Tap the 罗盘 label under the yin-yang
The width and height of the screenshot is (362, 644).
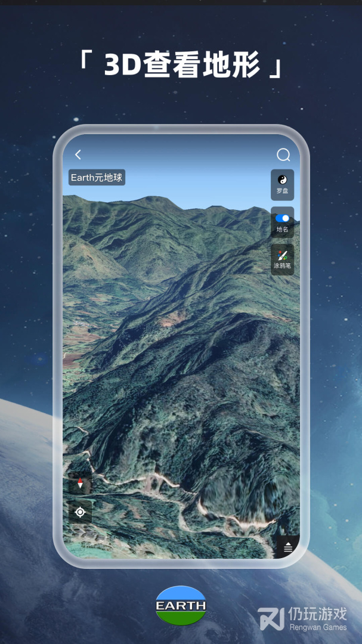[283, 191]
